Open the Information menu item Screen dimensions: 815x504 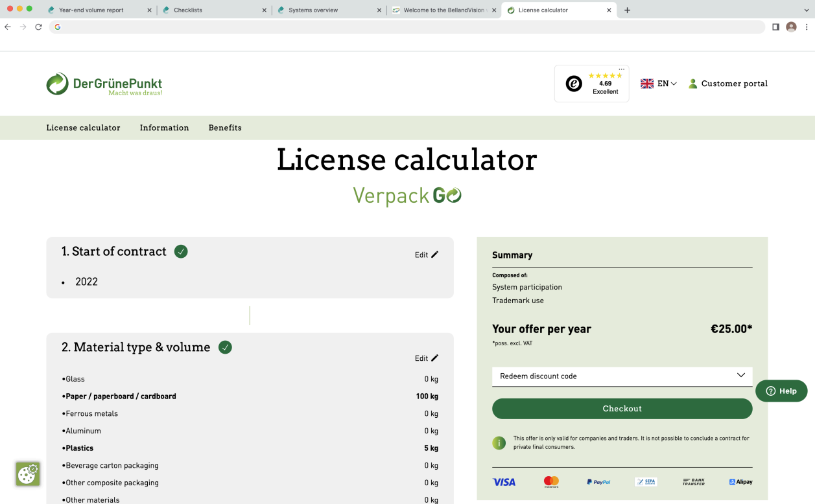tap(164, 128)
